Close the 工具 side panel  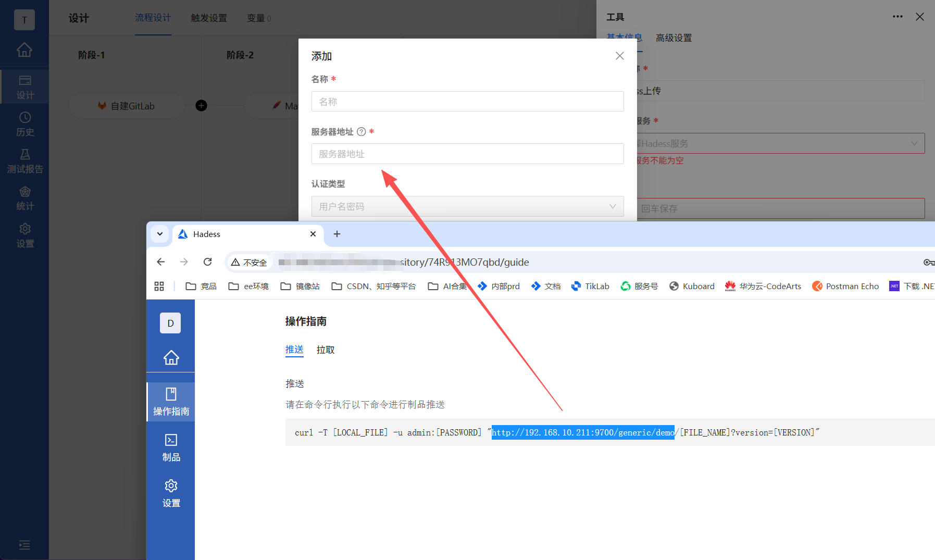pyautogui.click(x=920, y=17)
